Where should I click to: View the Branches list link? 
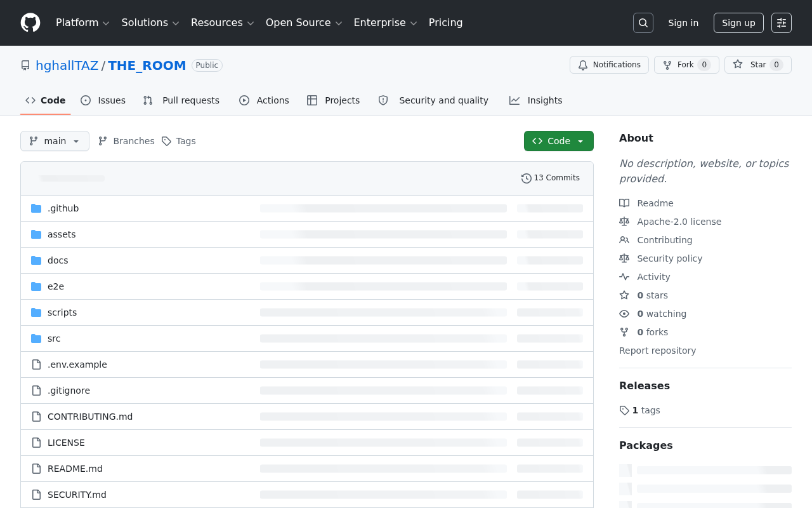tap(126, 141)
